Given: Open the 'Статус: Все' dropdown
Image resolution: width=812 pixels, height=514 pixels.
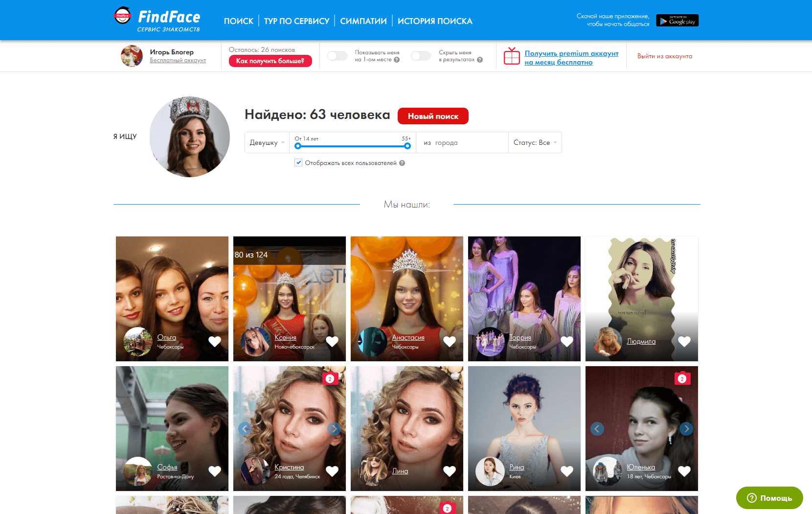Looking at the screenshot, I should pos(535,142).
